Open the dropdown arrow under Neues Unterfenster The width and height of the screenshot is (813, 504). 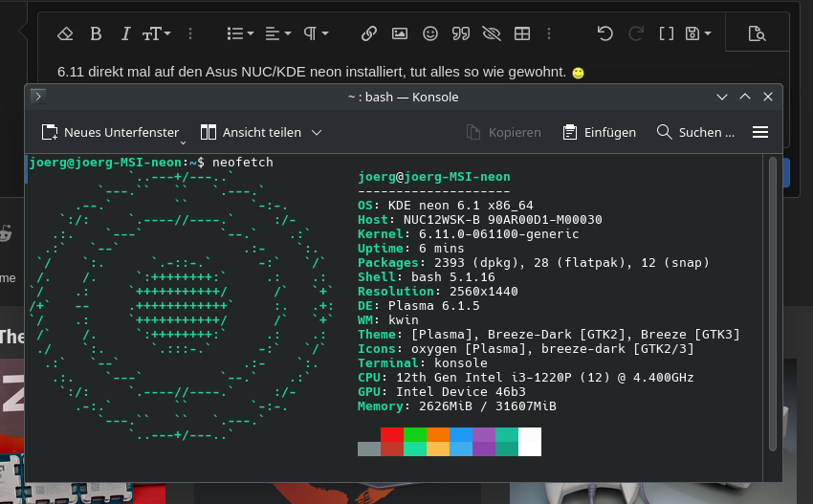click(x=183, y=142)
